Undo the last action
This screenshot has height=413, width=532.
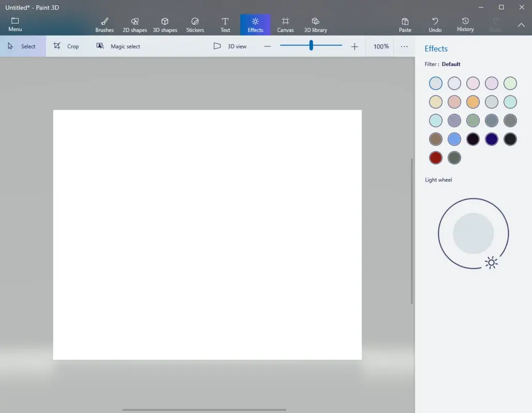point(435,24)
